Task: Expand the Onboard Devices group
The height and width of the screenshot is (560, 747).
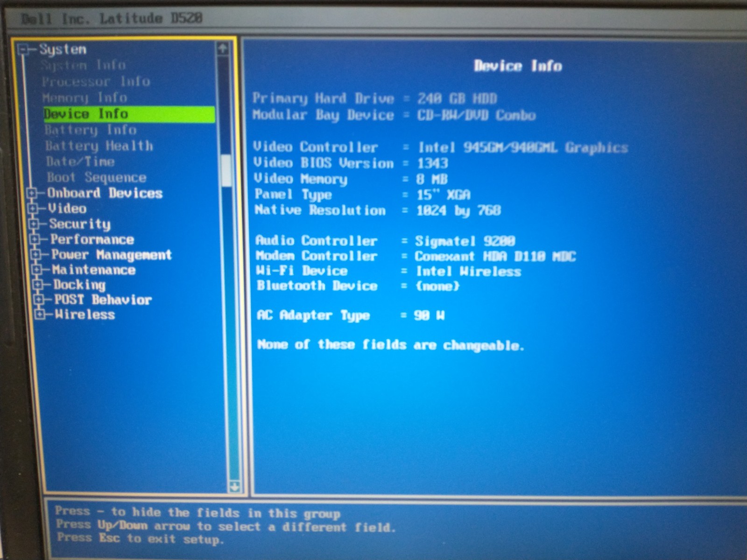Action: 32,193
